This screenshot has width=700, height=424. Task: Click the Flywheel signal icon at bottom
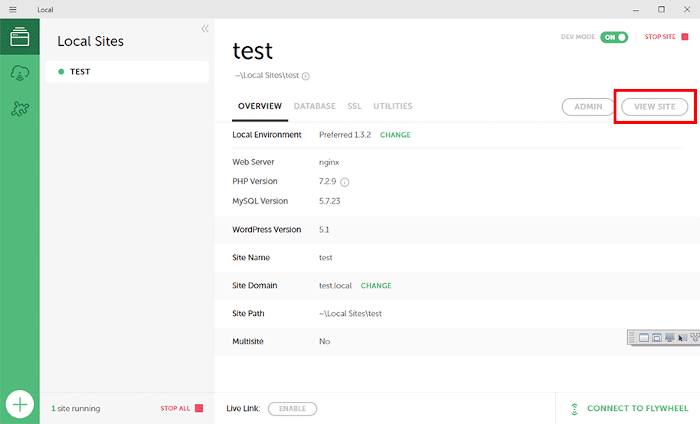coord(575,409)
